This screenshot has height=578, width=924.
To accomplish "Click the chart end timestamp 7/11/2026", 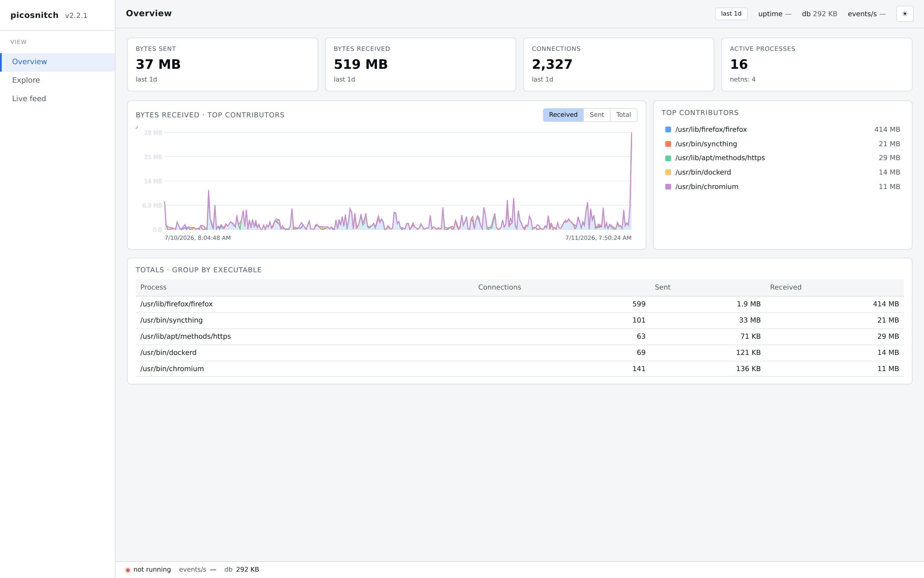I will click(598, 238).
